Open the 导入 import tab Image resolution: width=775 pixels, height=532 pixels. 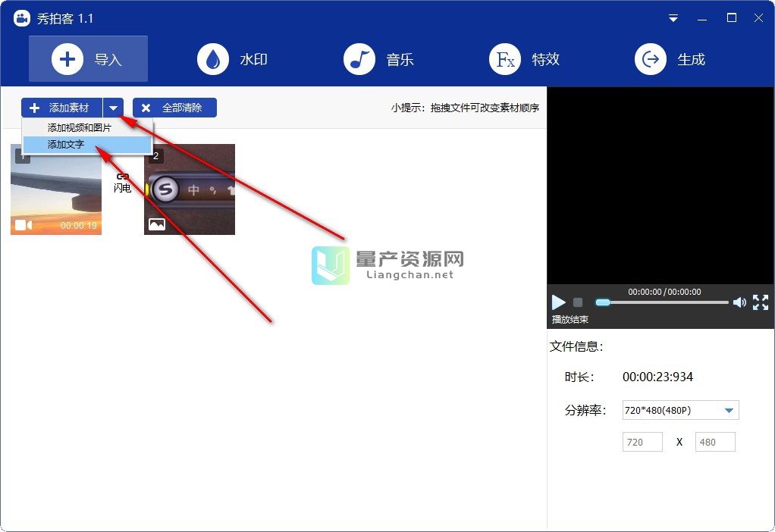coord(88,59)
